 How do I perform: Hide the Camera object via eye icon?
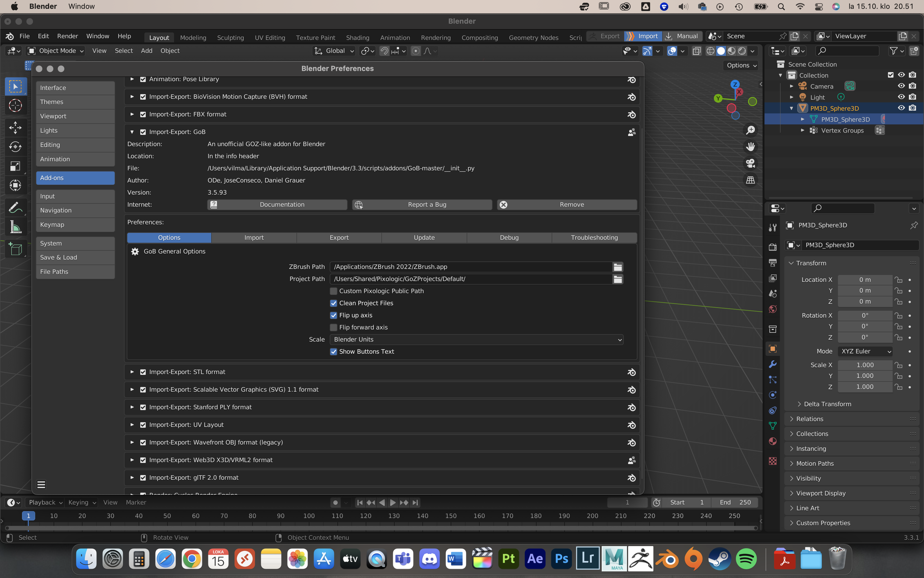pyautogui.click(x=901, y=86)
